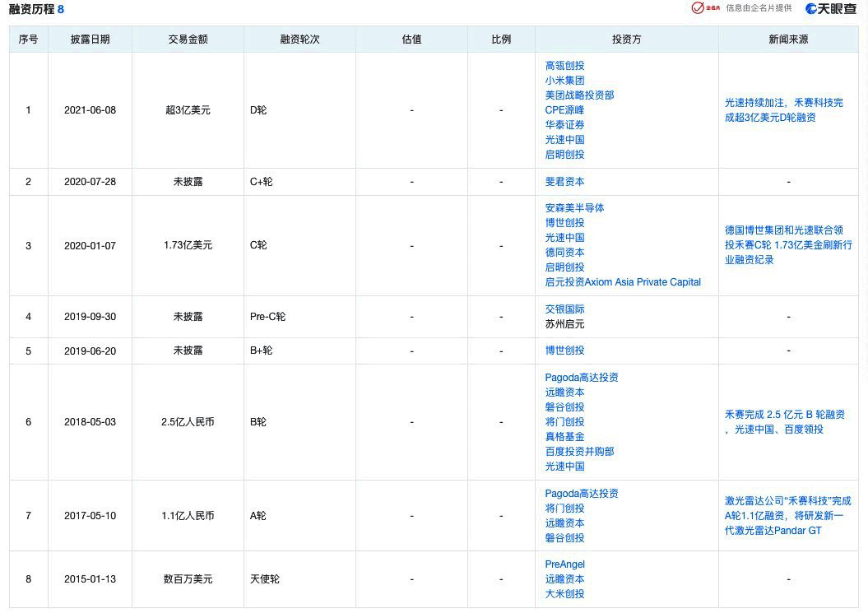
Task: Open the news link about 超3亿美元D轮融资
Action: 784,110
